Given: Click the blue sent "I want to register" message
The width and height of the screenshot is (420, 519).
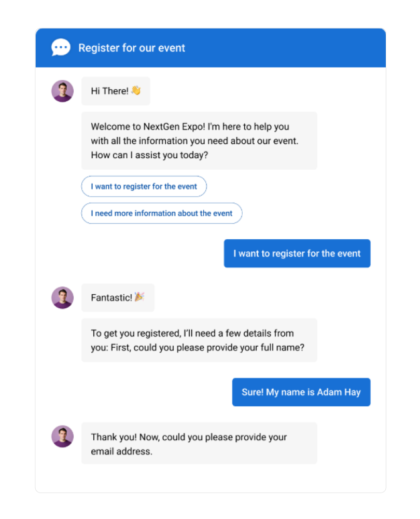Looking at the screenshot, I should 297,254.
